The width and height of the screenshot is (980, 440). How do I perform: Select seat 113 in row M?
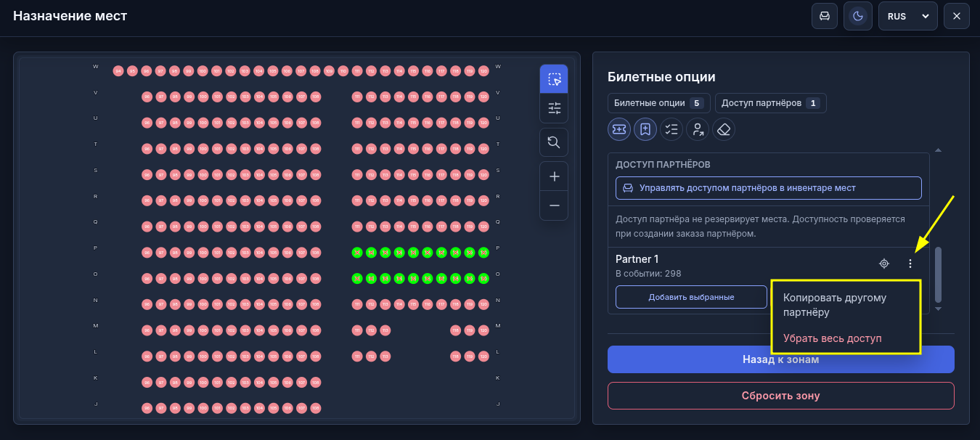pos(385,330)
